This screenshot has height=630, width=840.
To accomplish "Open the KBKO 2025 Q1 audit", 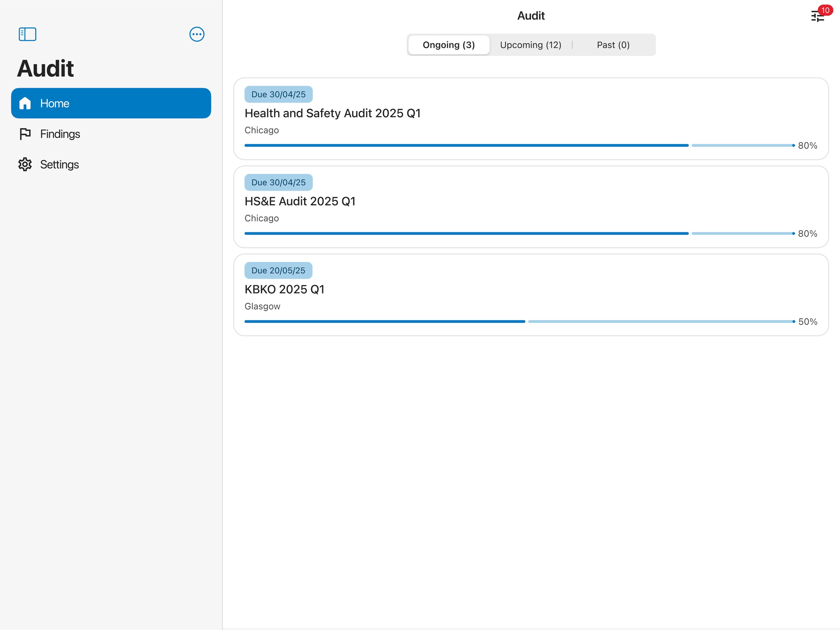I will click(531, 295).
